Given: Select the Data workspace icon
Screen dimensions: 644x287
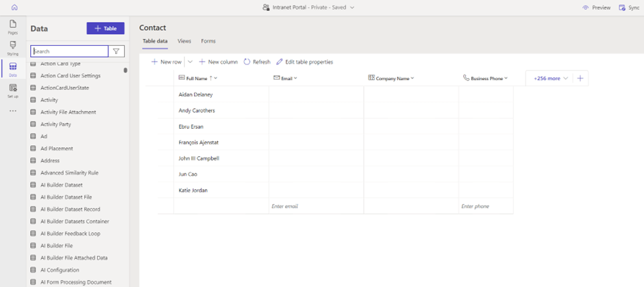Looking at the screenshot, I should [13, 68].
